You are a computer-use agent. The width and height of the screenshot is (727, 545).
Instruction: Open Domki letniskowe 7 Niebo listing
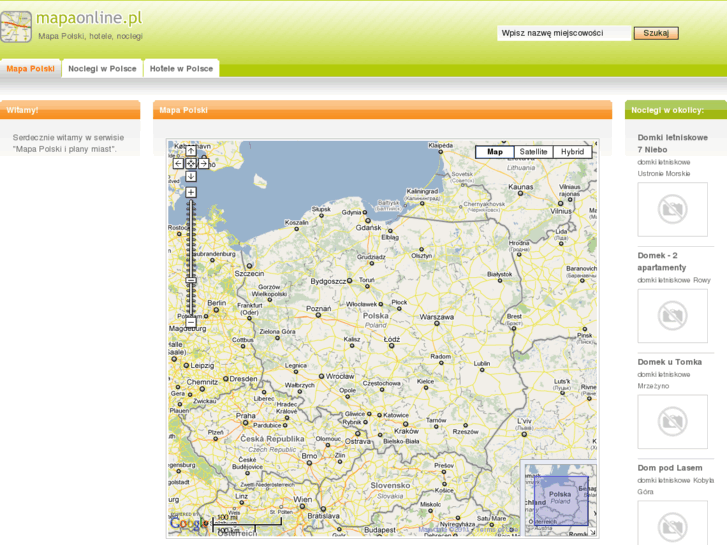672,143
